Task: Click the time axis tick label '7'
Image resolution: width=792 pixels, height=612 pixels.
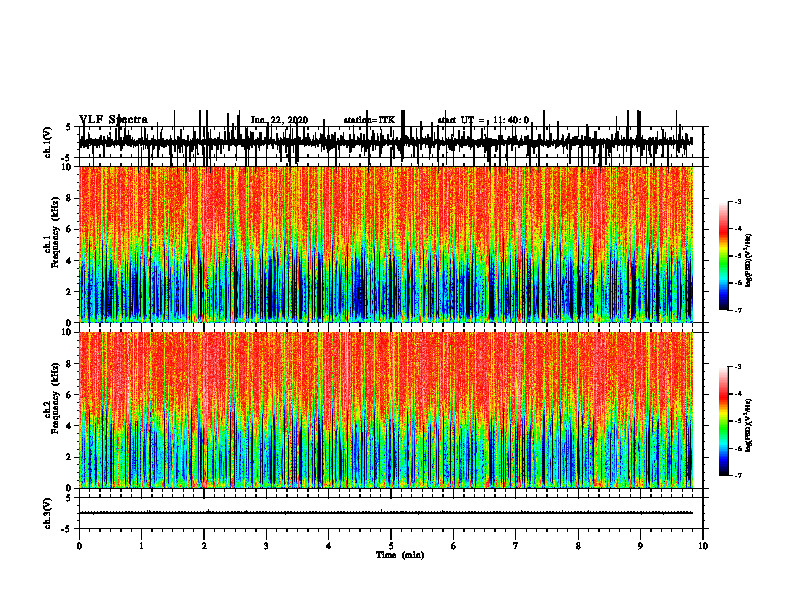Action: tap(516, 546)
